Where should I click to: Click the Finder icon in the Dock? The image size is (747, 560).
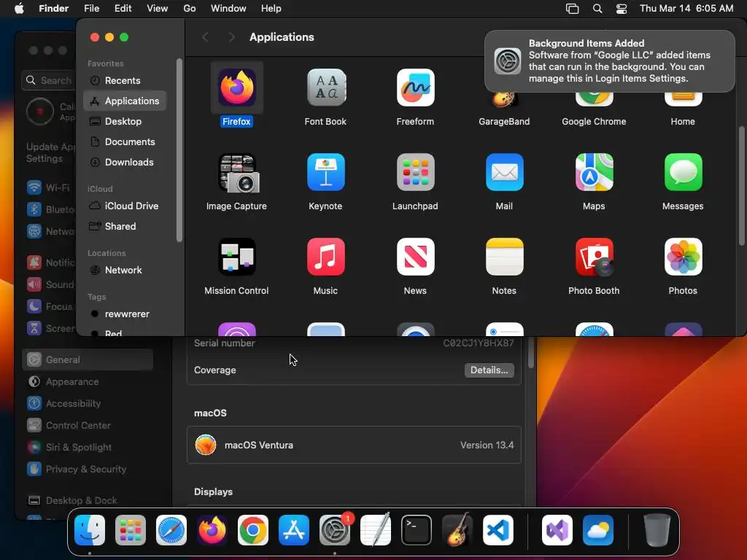90,530
